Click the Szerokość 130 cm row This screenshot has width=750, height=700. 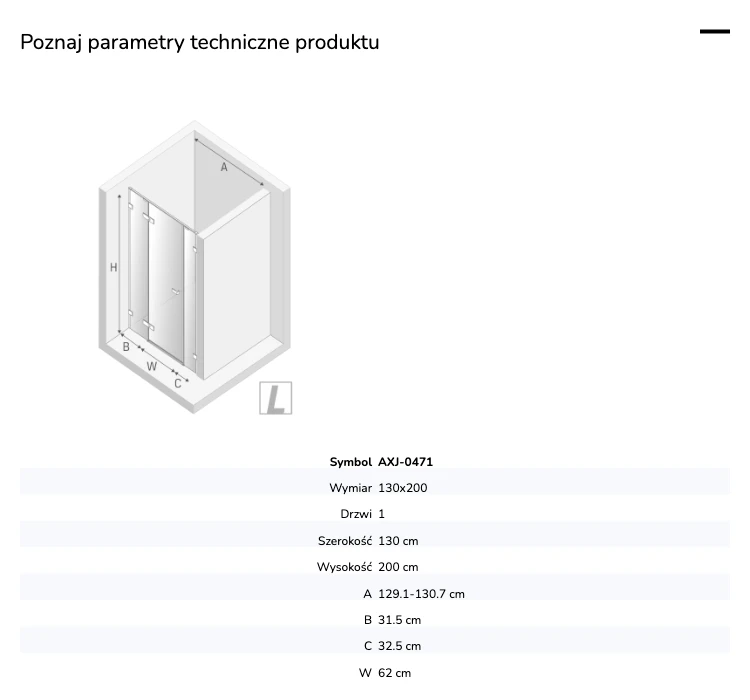[x=375, y=541]
